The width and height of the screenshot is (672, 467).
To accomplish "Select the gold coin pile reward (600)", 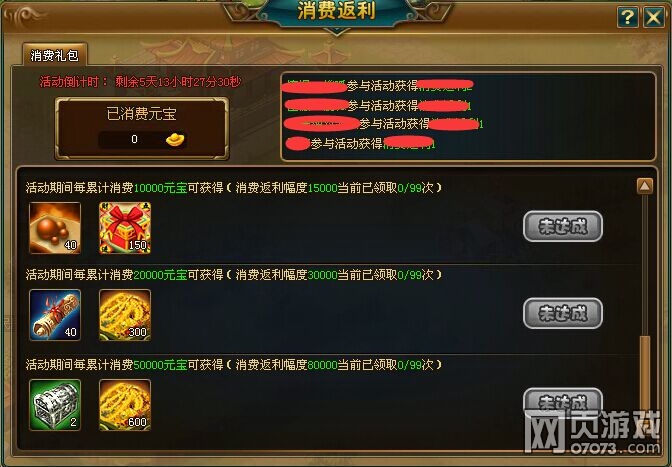I will coord(125,405).
